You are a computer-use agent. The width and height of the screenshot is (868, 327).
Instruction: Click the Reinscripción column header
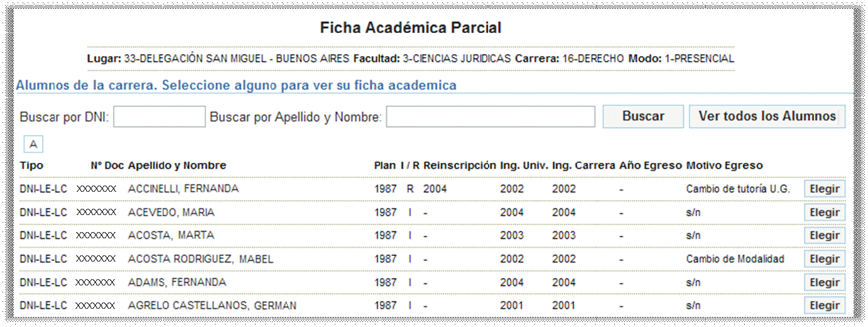[x=460, y=165]
